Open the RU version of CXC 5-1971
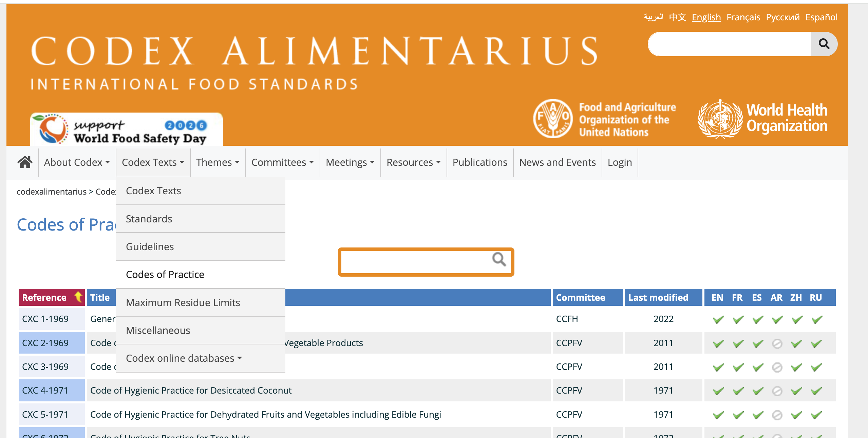868x438 pixels. pos(816,415)
